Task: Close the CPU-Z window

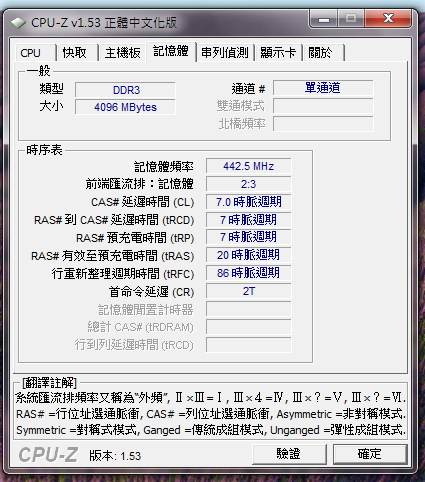Action: [x=388, y=18]
